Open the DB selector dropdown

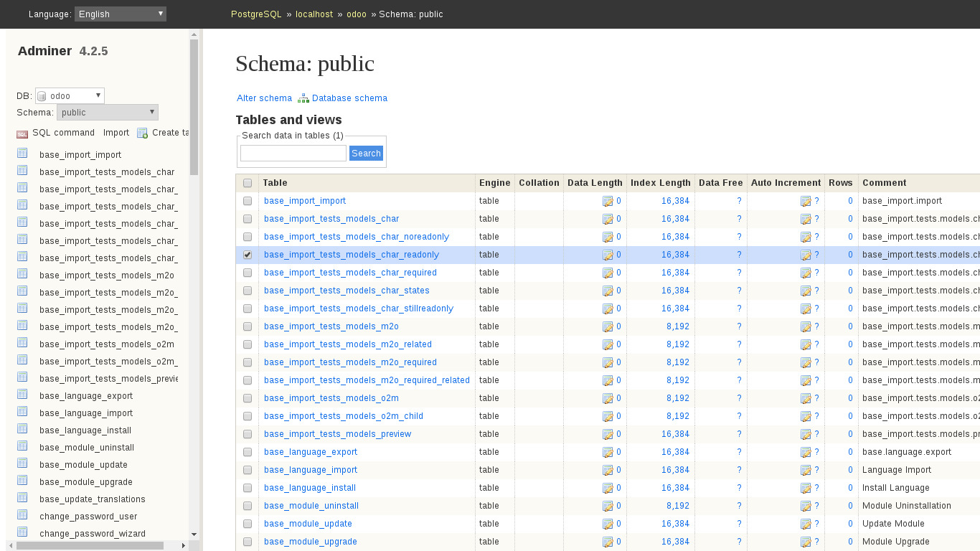(x=70, y=95)
